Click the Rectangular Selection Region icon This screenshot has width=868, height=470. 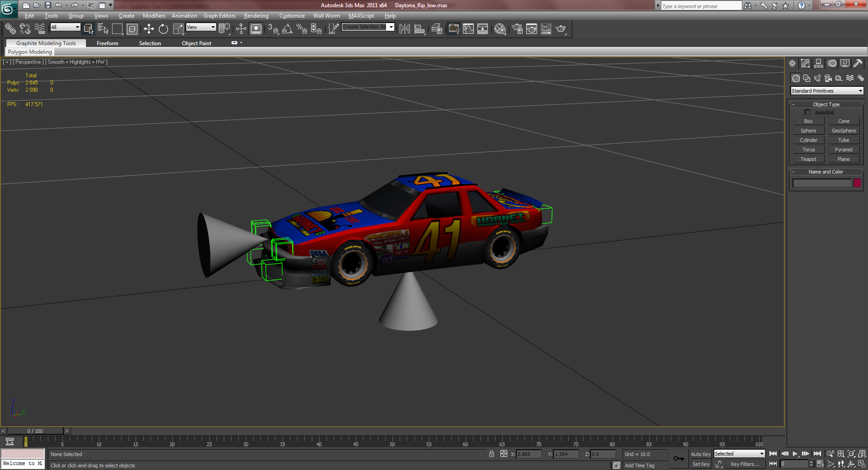click(x=118, y=29)
